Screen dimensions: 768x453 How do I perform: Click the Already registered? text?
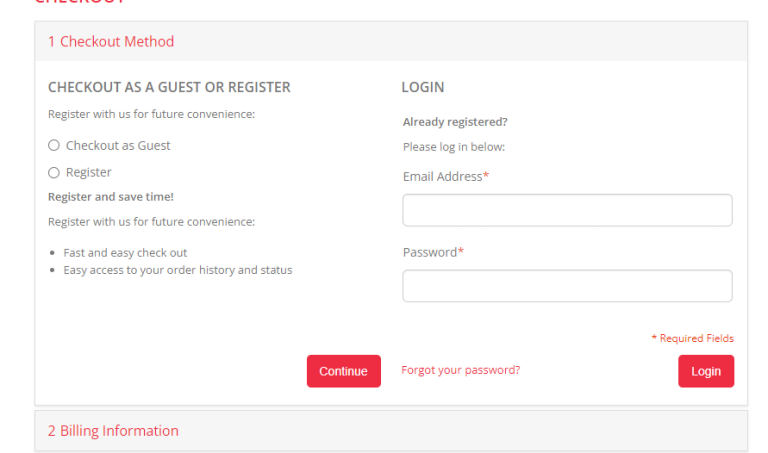455,122
